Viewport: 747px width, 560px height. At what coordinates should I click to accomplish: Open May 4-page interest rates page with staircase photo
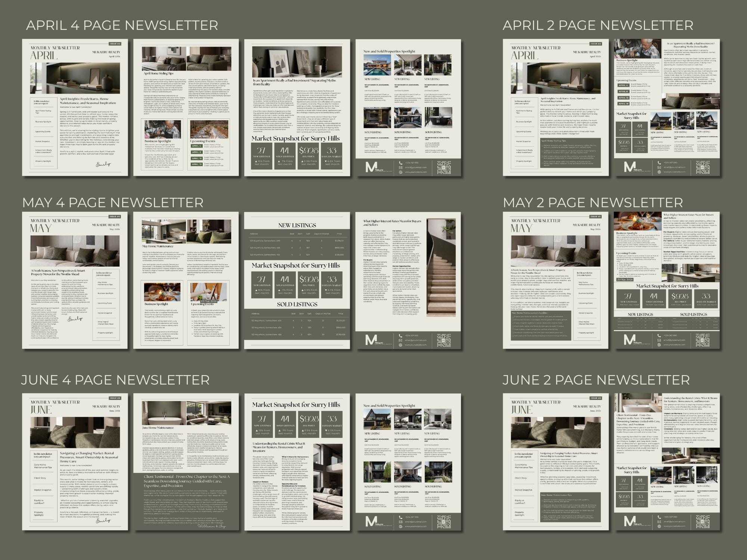click(x=408, y=280)
